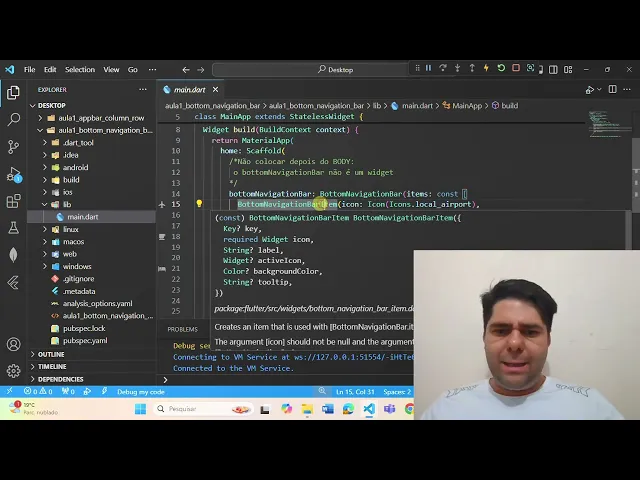The width and height of the screenshot is (640, 480).
Task: Click the lightbulb code action icon
Action: [x=199, y=204]
